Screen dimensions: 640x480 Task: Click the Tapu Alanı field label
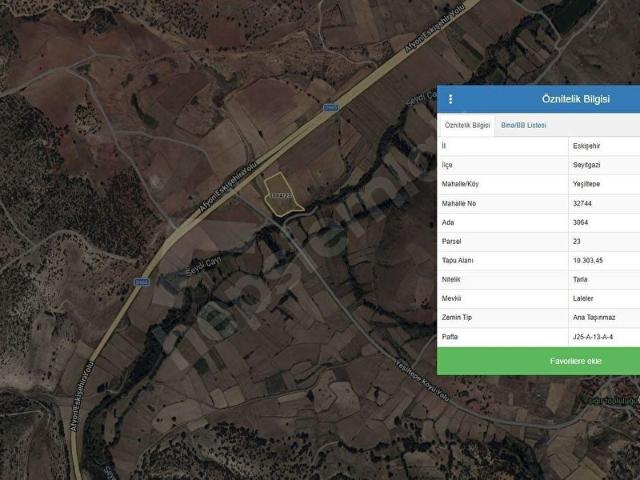(x=457, y=260)
